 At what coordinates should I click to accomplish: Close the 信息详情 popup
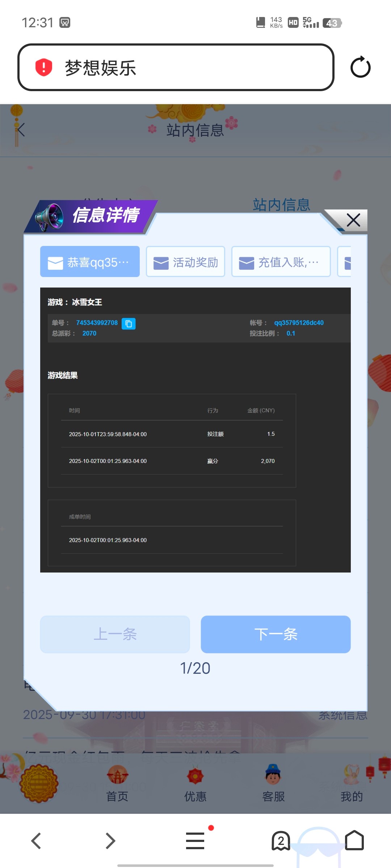[353, 220]
